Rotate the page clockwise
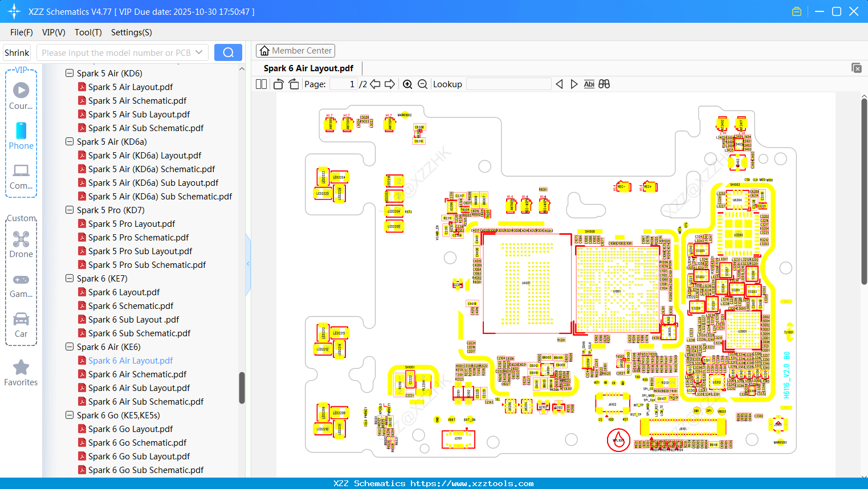This screenshot has height=489, width=868. click(293, 83)
